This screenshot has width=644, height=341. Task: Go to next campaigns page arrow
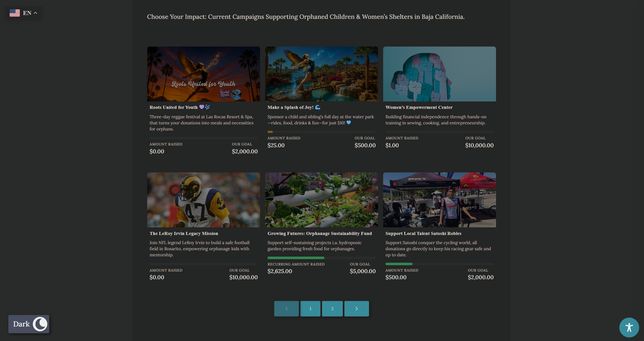click(x=356, y=309)
